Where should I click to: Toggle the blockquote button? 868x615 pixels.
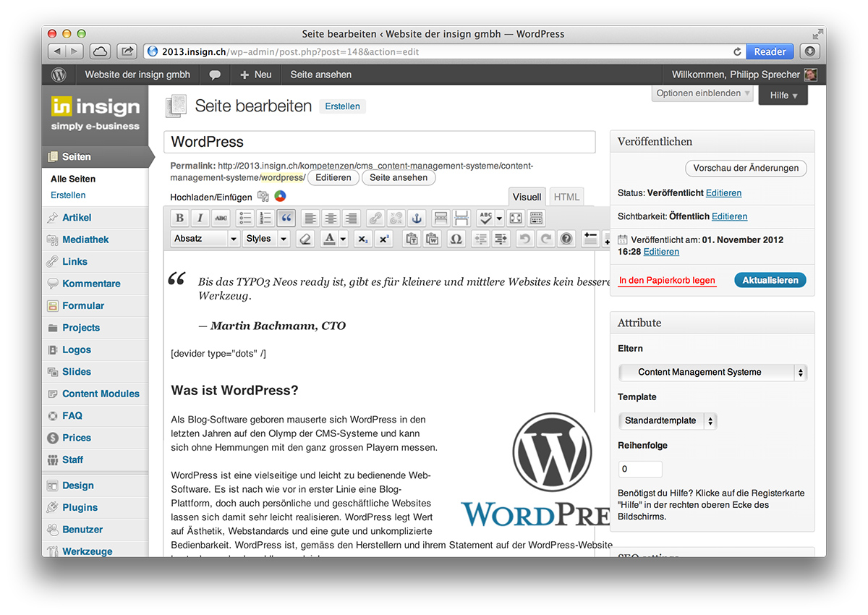pyautogui.click(x=286, y=218)
